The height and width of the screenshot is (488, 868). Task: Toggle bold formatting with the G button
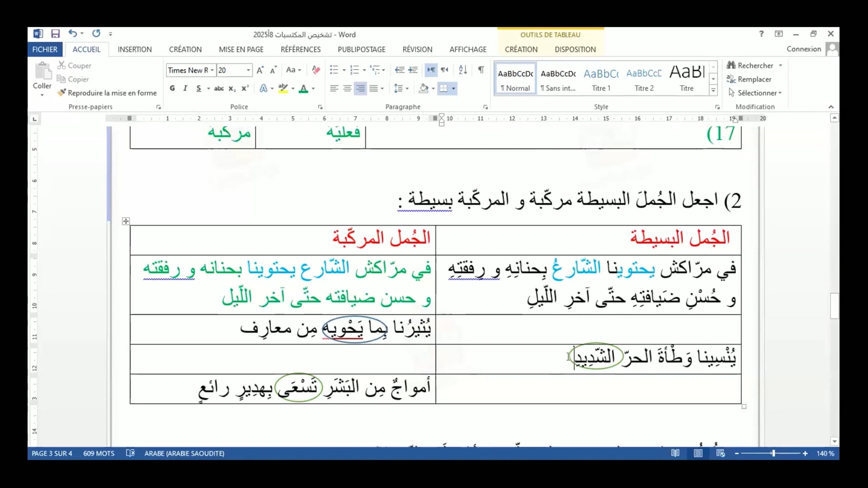[172, 89]
